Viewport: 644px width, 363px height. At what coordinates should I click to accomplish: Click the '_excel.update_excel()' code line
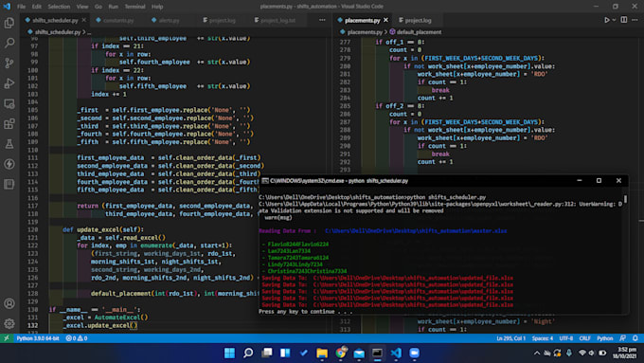coord(100,325)
